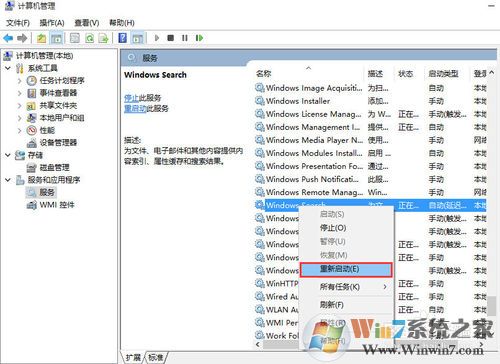Select Windows Remote Management service row
Screen dimensions: 500x364
370,192
